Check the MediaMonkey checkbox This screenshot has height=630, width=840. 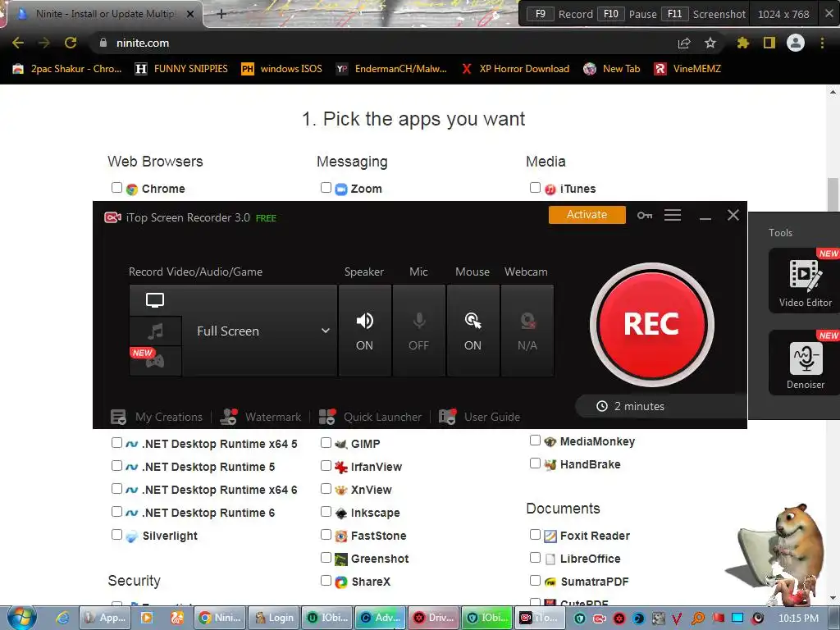point(535,441)
